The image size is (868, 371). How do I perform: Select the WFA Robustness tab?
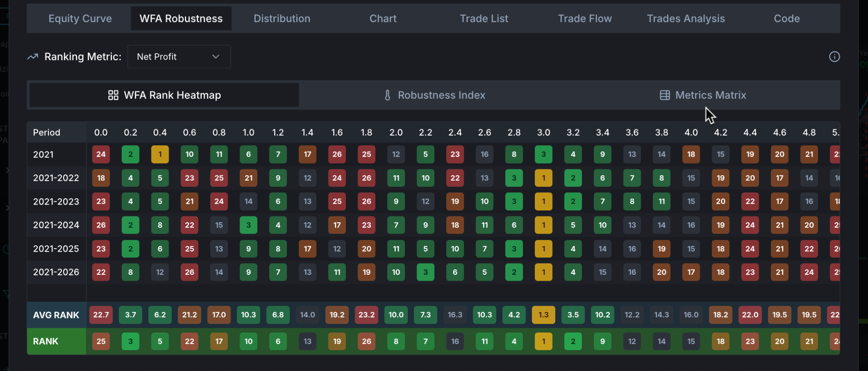pos(181,19)
